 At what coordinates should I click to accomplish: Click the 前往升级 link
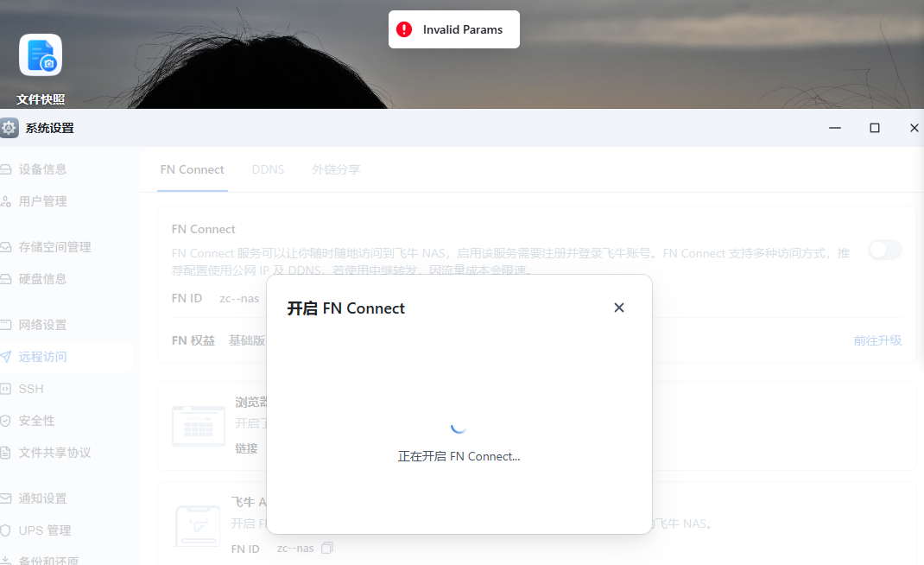(877, 340)
